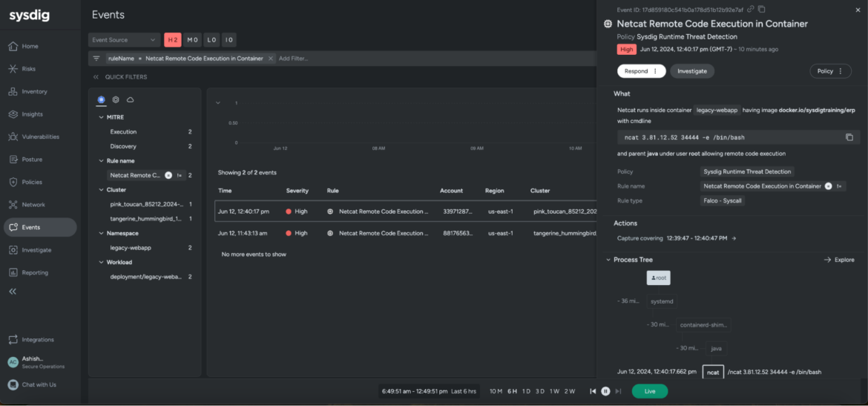Collapse the Rule name filter group
The width and height of the screenshot is (868, 406).
click(101, 160)
